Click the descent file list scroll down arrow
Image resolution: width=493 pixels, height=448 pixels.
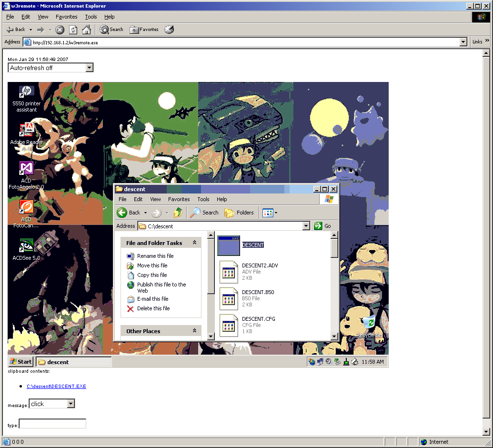pyautogui.click(x=334, y=336)
